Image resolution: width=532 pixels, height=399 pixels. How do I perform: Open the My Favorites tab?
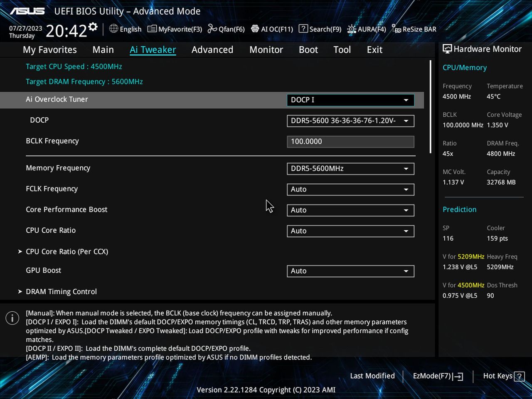[x=50, y=50]
